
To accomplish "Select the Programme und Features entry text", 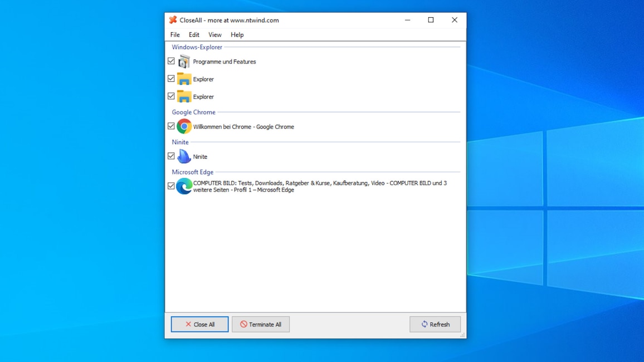I will [x=225, y=62].
